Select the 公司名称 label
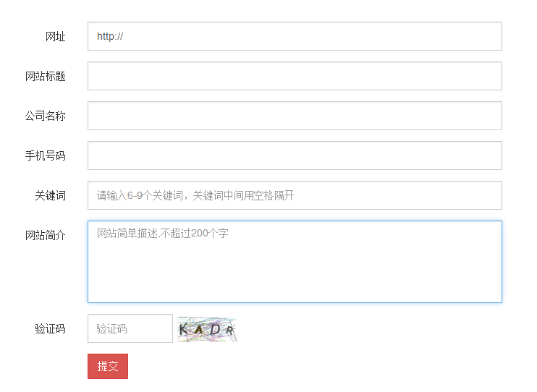The width and height of the screenshot is (537, 392). coord(45,116)
